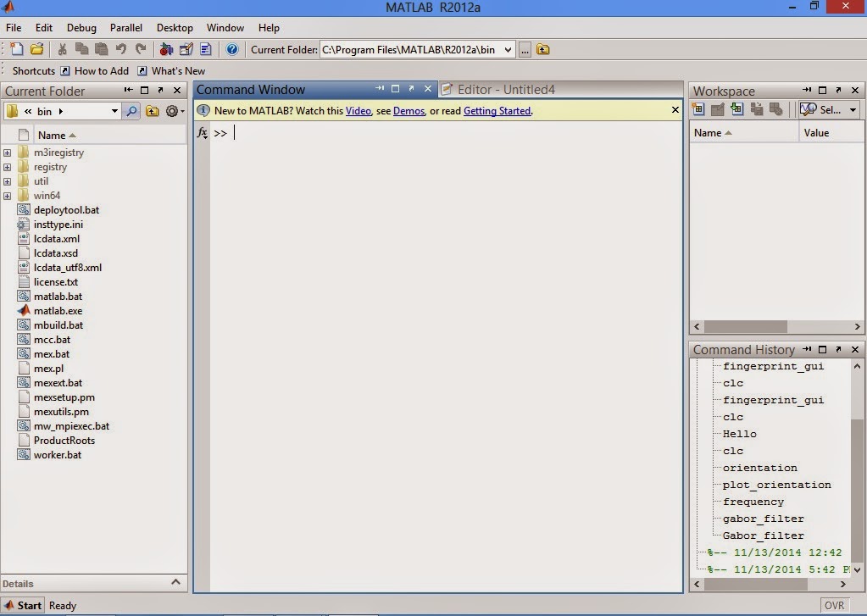The width and height of the screenshot is (867, 616).
Task: Open the Simulink library from the toolbar
Action: coord(166,49)
